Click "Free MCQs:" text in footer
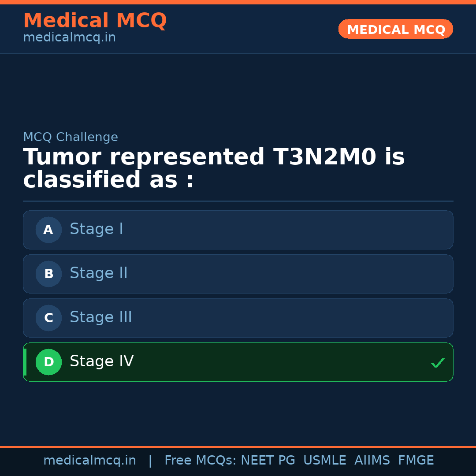 (201, 461)
